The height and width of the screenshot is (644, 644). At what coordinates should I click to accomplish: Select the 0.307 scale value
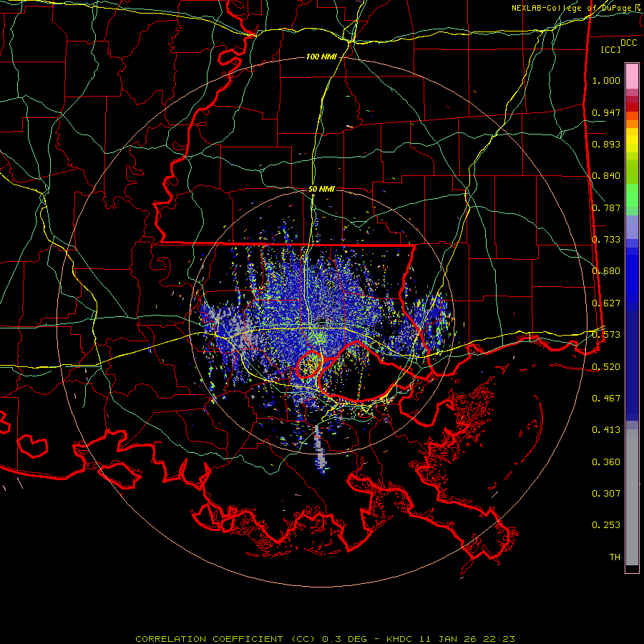(606, 494)
